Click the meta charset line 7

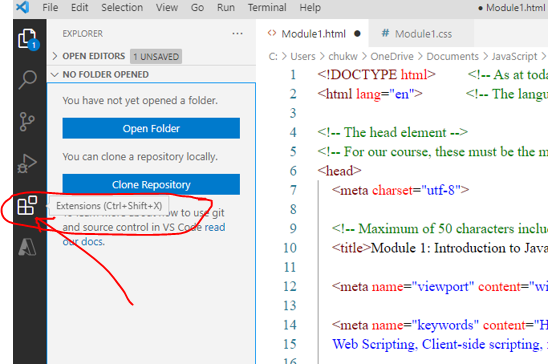click(401, 190)
